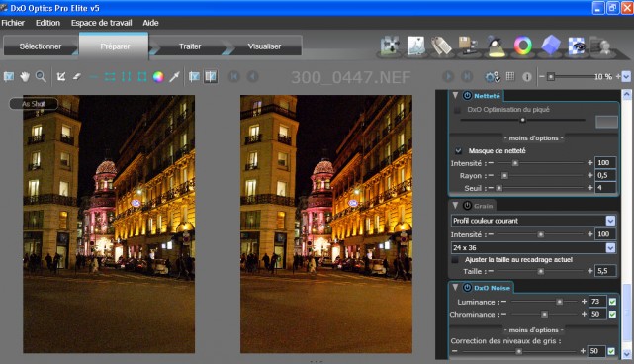The width and height of the screenshot is (634, 364).
Task: Toggle the Grain power button
Action: pyautogui.click(x=467, y=205)
